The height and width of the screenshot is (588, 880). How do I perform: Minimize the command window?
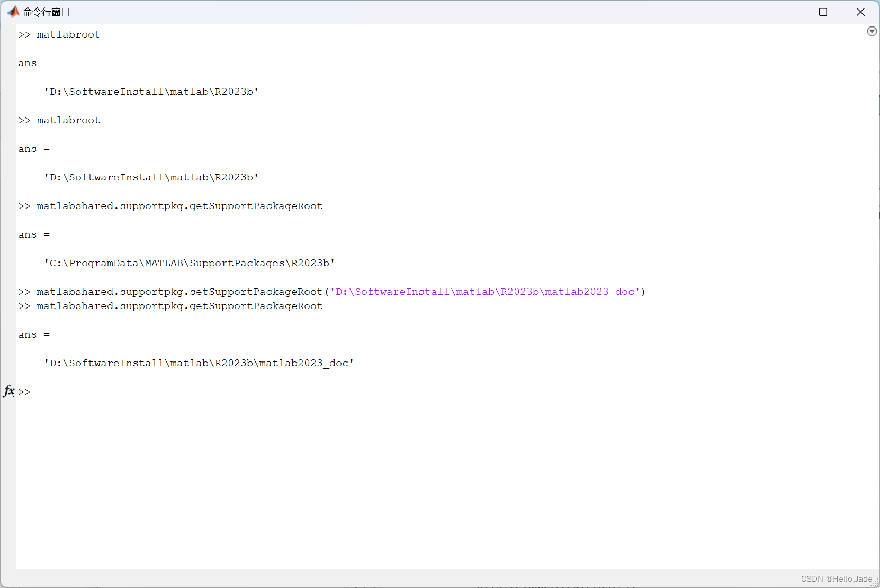(x=786, y=12)
